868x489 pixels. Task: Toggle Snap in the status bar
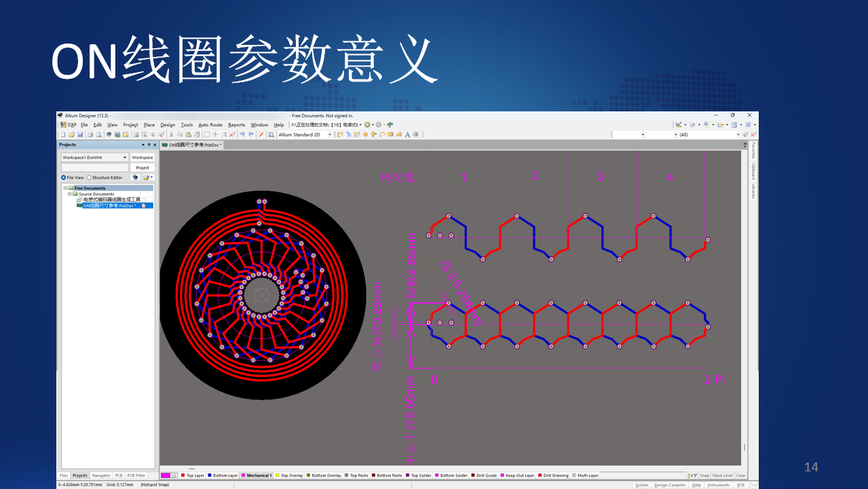(706, 475)
